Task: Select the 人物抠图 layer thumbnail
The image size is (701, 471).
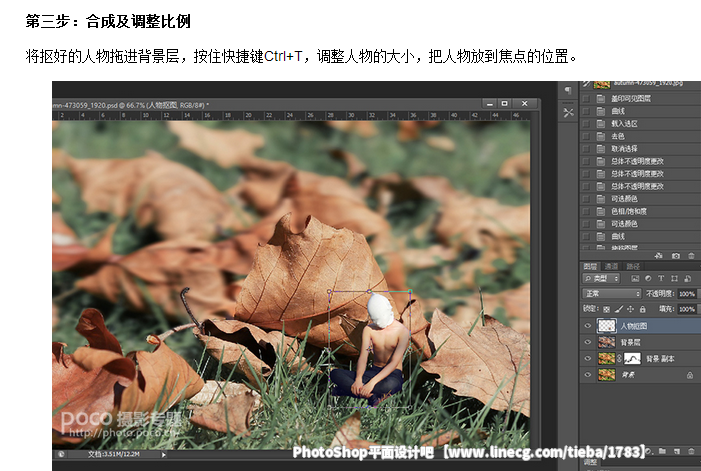Action: (607, 326)
